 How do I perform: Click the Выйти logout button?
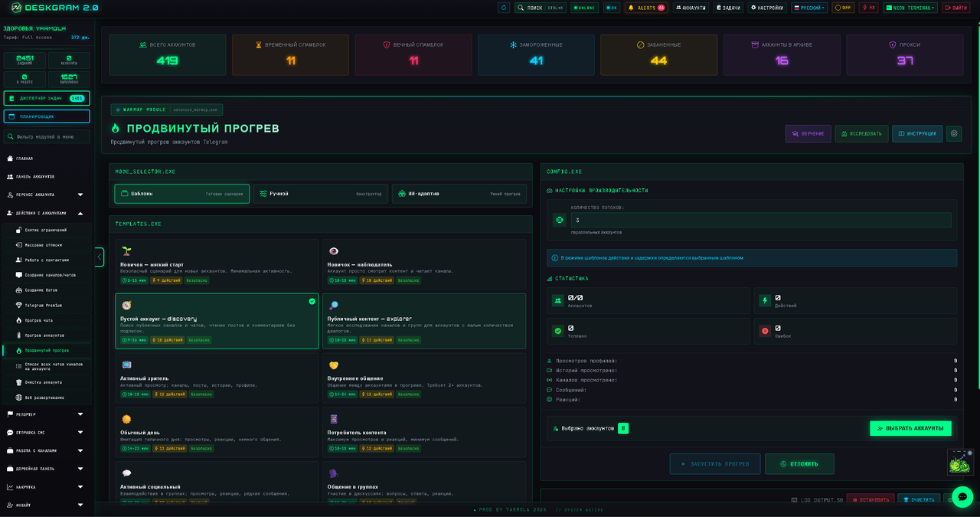click(955, 8)
